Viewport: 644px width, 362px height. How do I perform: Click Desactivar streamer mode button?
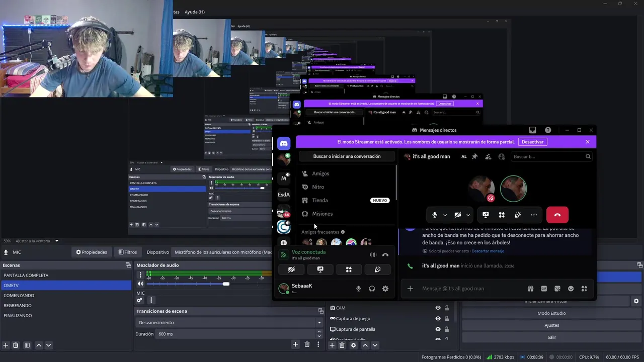[532, 142]
